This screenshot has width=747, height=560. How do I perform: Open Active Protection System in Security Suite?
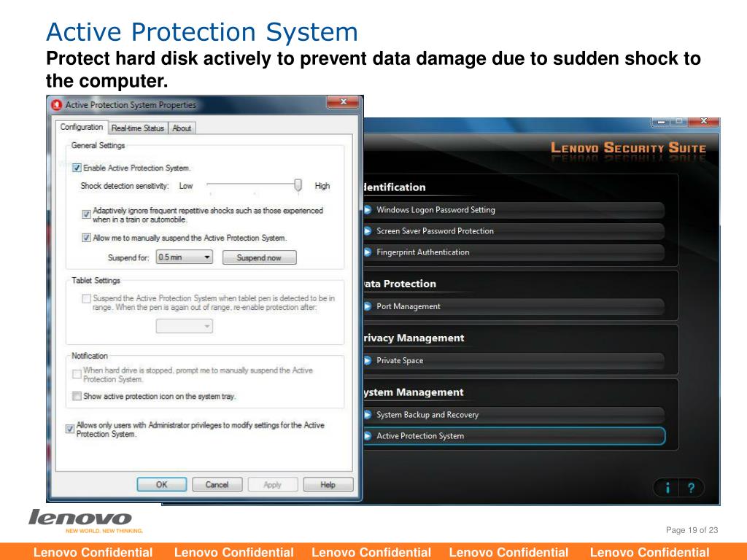(514, 436)
